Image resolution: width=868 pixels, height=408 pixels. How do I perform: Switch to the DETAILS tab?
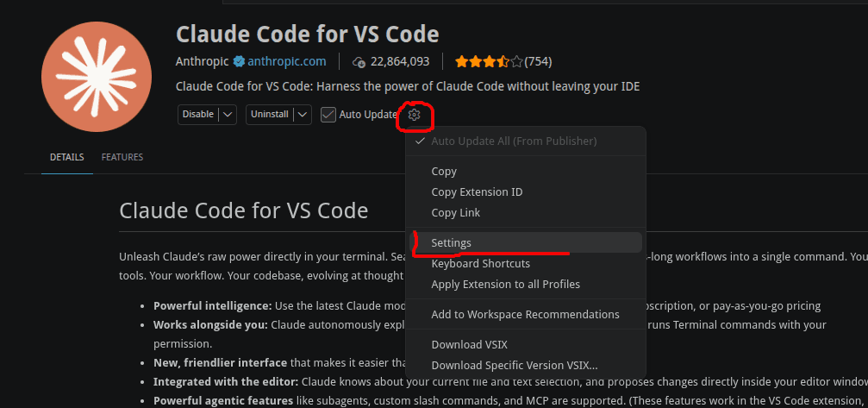67,157
